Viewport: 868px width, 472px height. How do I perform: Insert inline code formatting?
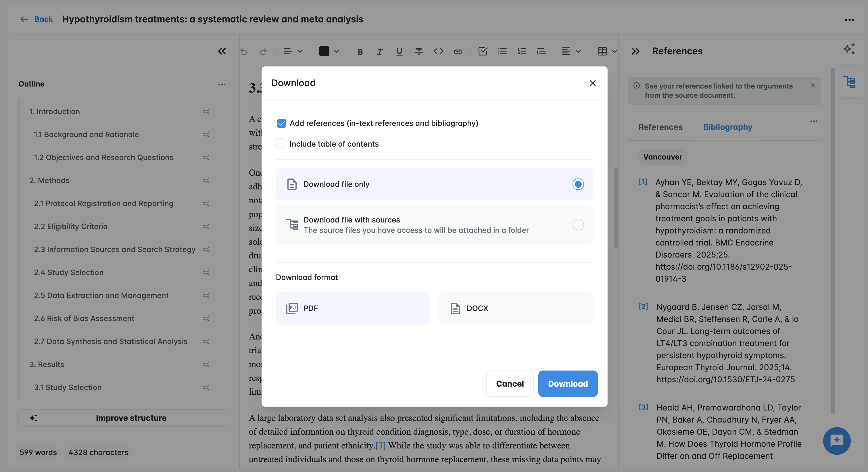tap(438, 51)
